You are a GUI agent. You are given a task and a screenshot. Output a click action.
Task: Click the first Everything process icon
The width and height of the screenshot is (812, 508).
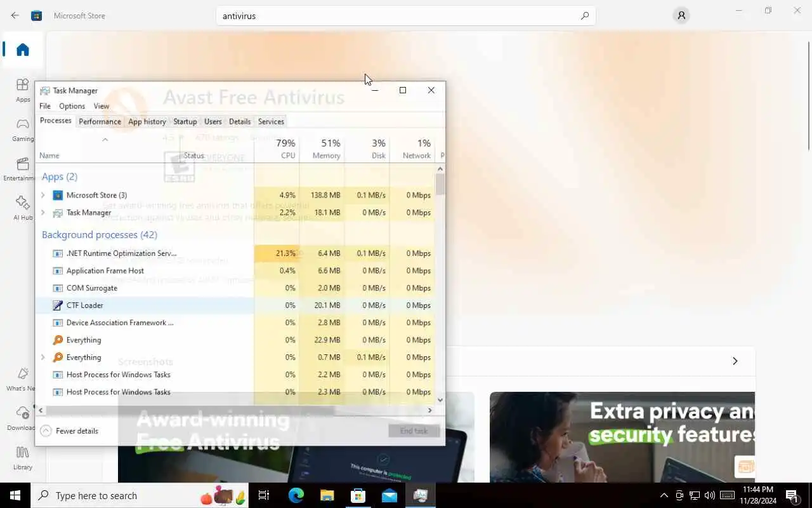[58, 340]
